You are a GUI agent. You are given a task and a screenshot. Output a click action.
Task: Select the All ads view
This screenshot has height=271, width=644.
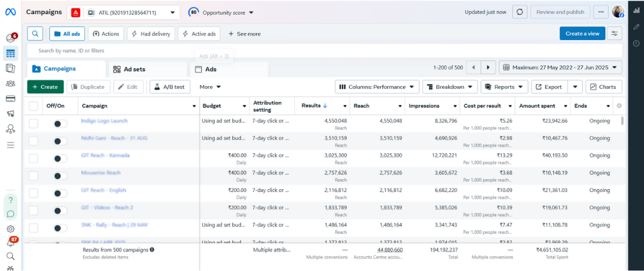[x=67, y=34]
